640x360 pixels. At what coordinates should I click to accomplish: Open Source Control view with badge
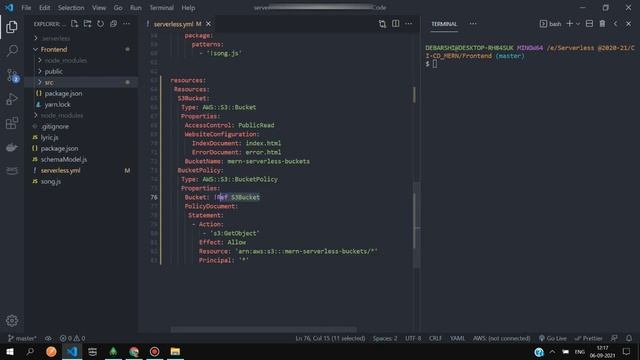(x=12, y=76)
